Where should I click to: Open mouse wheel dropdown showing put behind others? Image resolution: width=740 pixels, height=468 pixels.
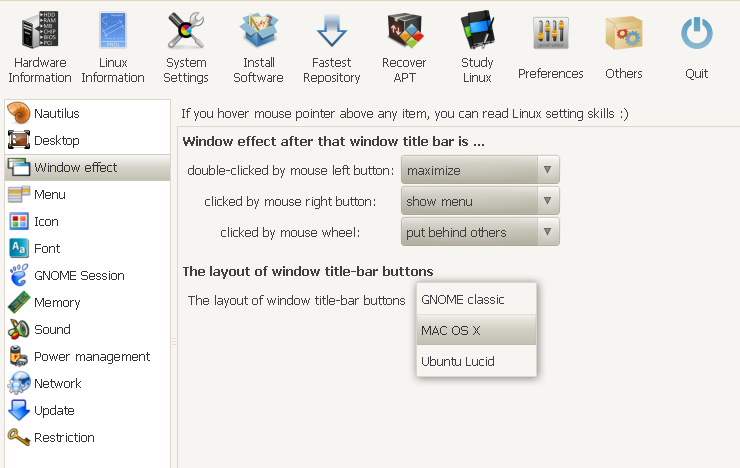480,232
